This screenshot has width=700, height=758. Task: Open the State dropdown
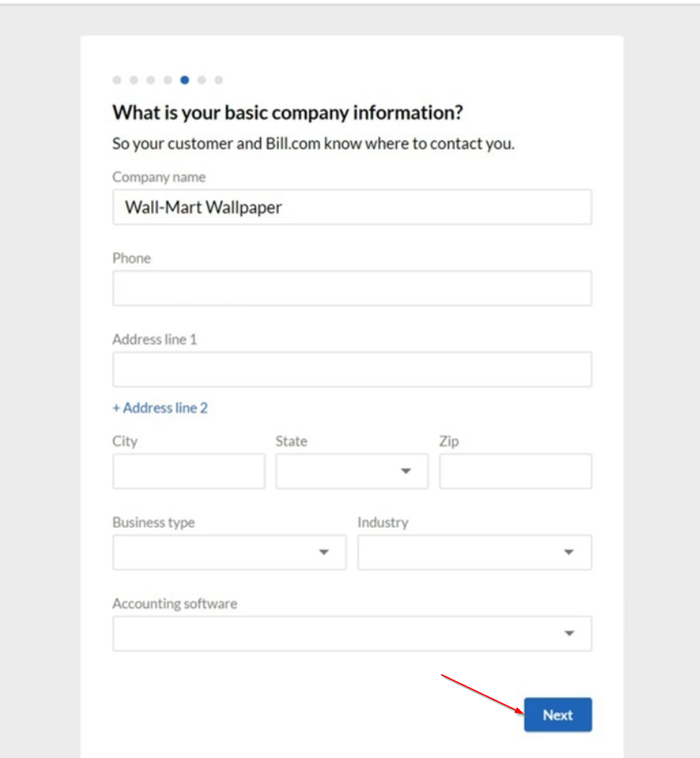click(352, 471)
